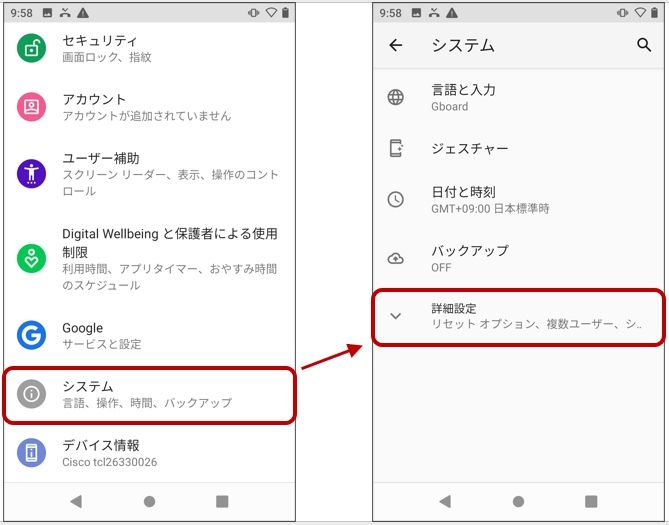
Task: Tap the pink Account icon
Action: click(x=32, y=107)
